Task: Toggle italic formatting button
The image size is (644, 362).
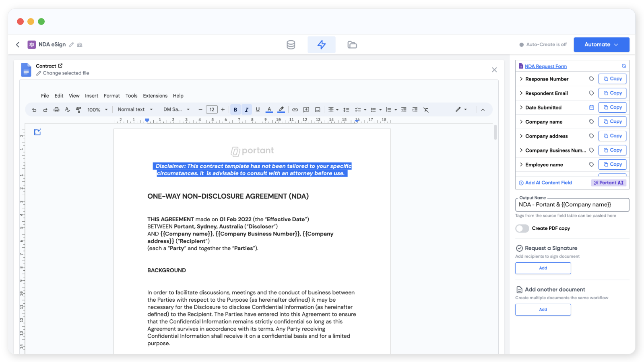Action: tap(247, 110)
